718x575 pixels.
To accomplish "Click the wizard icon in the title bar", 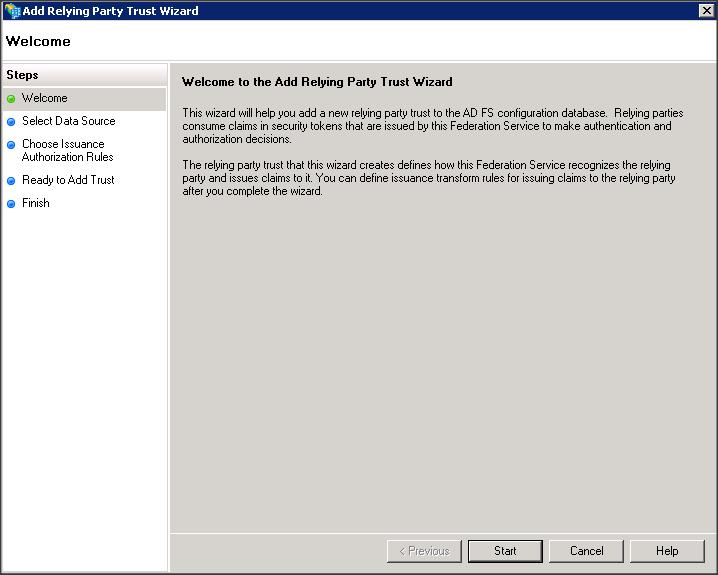I will (12, 11).
